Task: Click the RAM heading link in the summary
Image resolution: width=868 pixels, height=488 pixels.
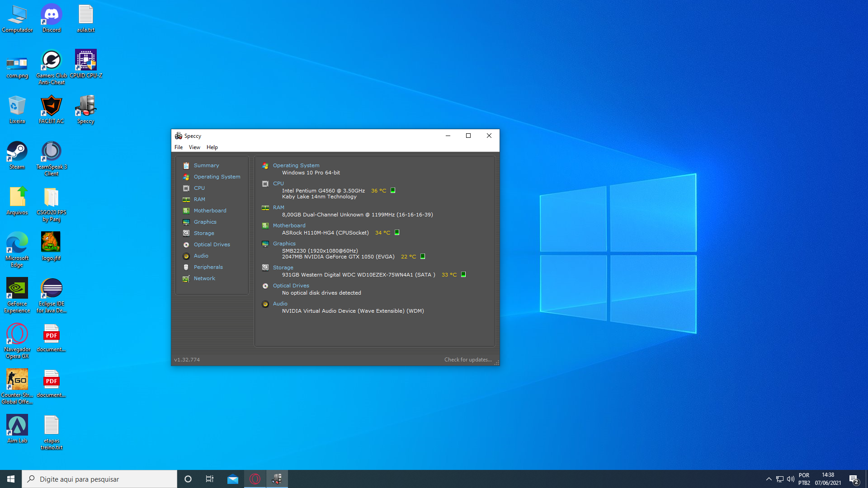Action: tap(278, 207)
